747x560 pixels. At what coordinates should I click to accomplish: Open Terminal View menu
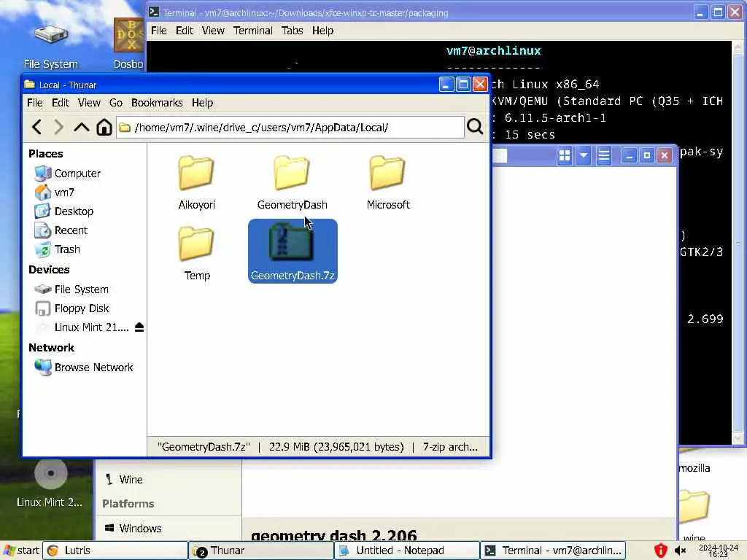(213, 31)
